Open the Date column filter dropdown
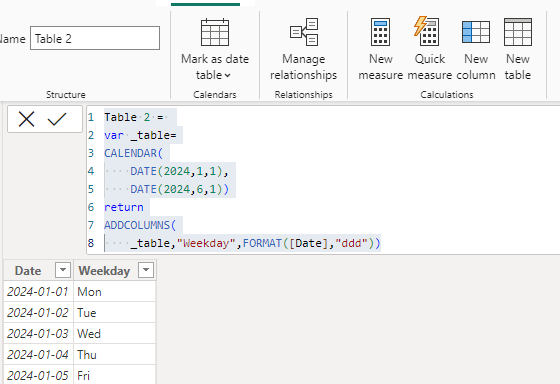This screenshot has width=560, height=384. pos(62,270)
